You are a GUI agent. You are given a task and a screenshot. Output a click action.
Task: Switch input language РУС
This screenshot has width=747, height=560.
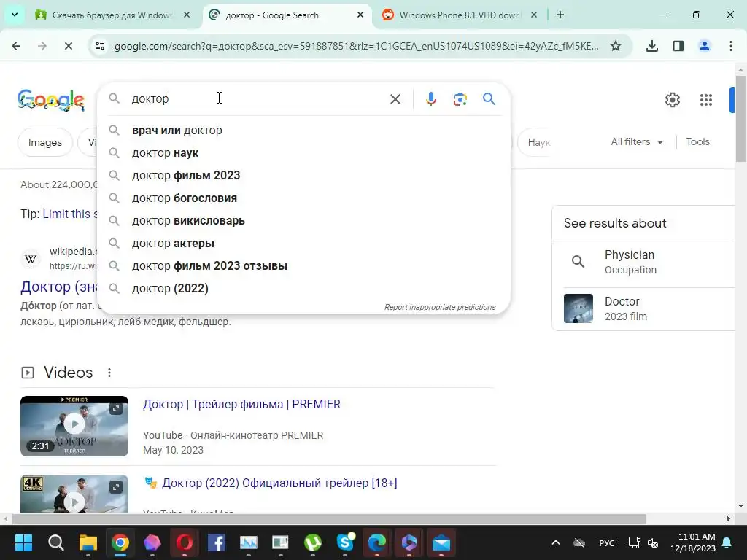click(606, 542)
